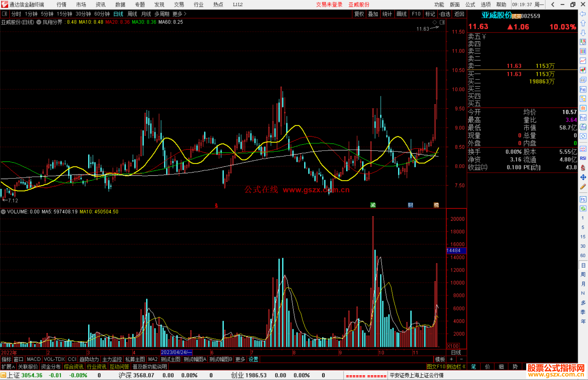This screenshot has width=588, height=380.
Task: Toggle the 侧边栏 sidebar collapse control
Action: 456,367
